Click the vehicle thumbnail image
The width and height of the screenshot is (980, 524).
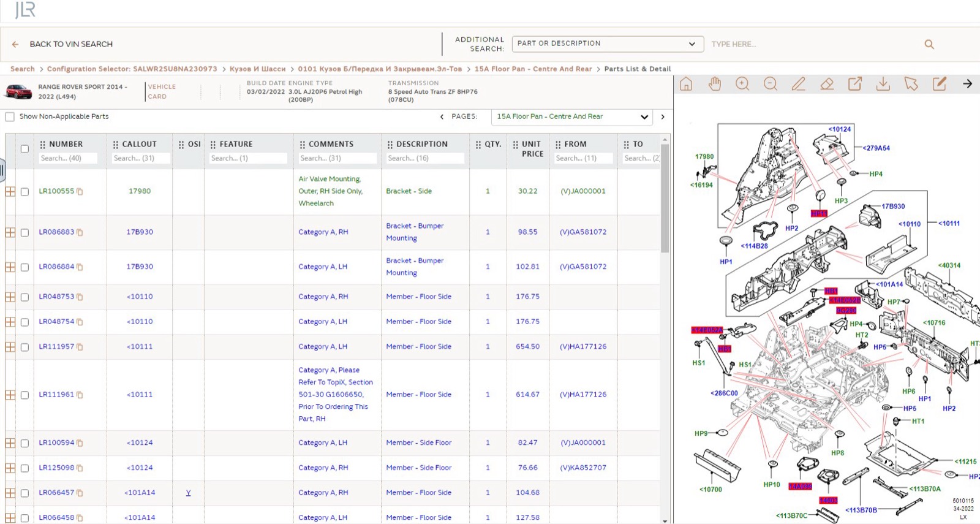18,92
